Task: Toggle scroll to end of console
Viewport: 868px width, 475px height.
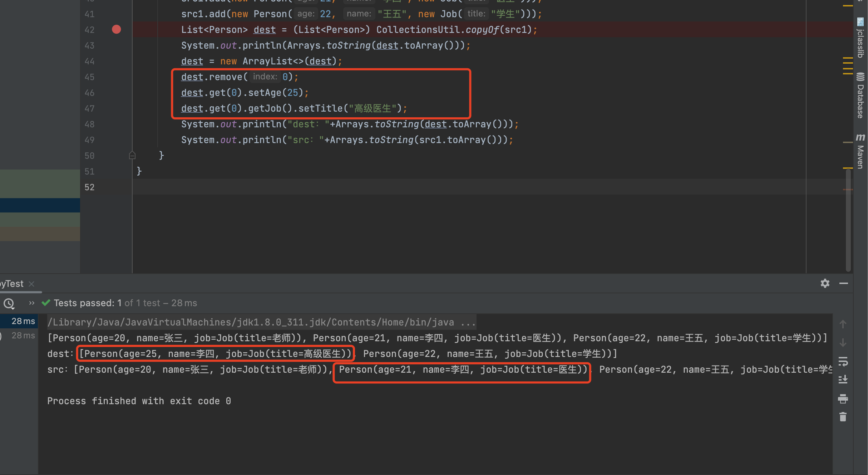Action: 843,379
